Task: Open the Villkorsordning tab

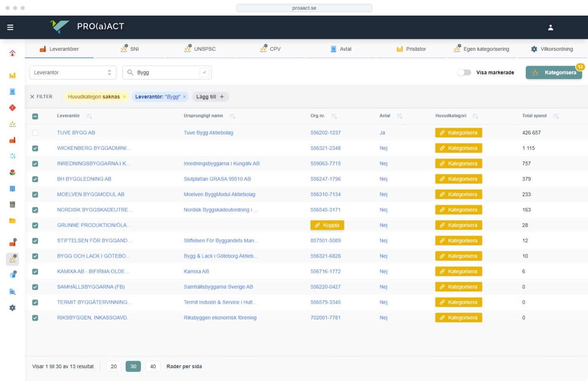Action: (552, 49)
